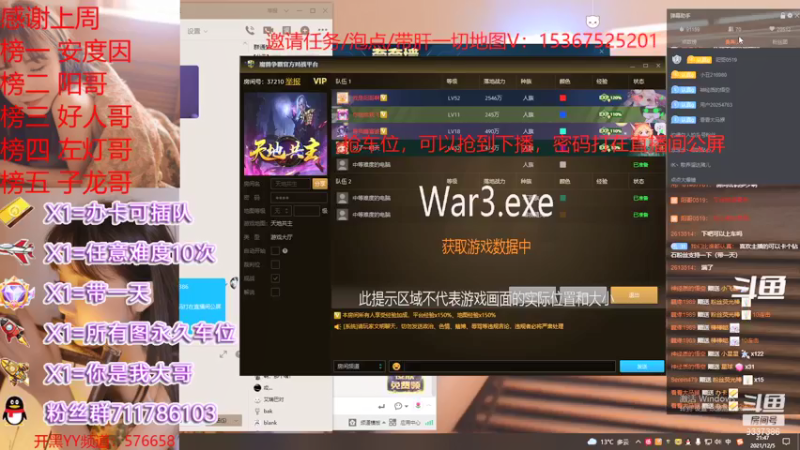
Task: Click the V badge beside the LV52 player name
Action: point(383,98)
